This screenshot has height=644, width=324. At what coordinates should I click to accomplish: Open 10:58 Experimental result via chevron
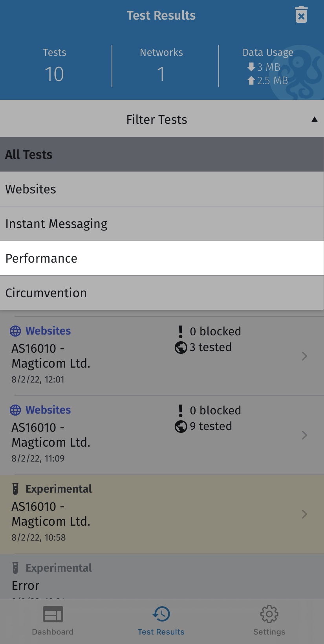[x=304, y=514]
